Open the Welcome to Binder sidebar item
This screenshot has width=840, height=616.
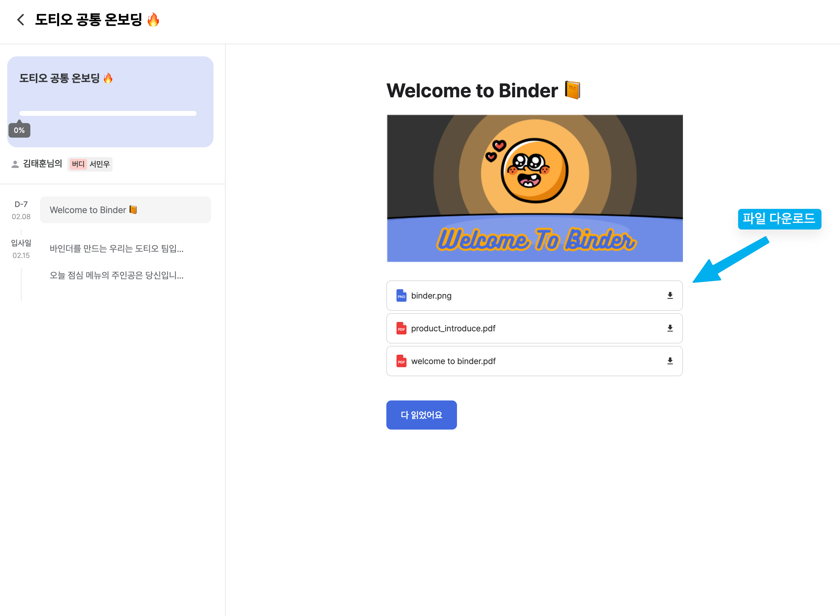coord(125,210)
